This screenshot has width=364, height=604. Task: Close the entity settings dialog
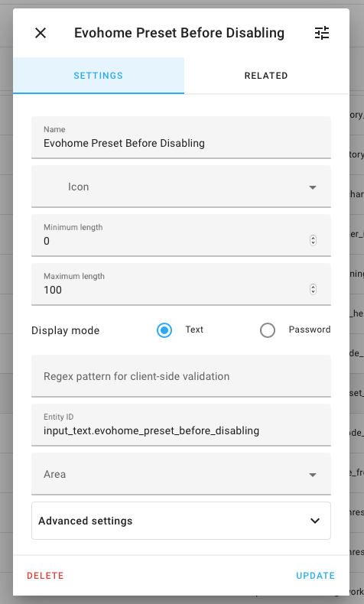click(41, 33)
